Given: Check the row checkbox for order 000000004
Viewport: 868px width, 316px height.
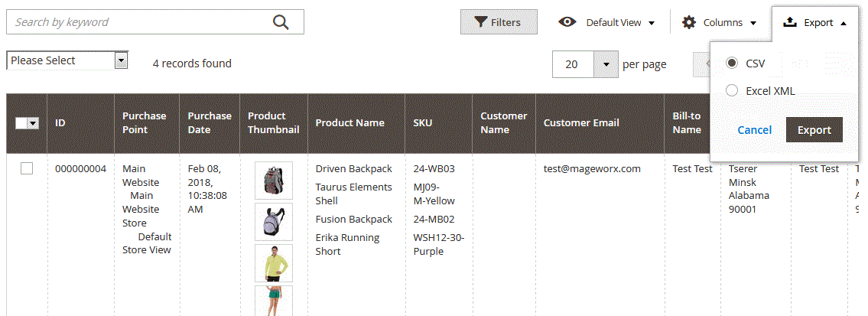Looking at the screenshot, I should point(27,169).
